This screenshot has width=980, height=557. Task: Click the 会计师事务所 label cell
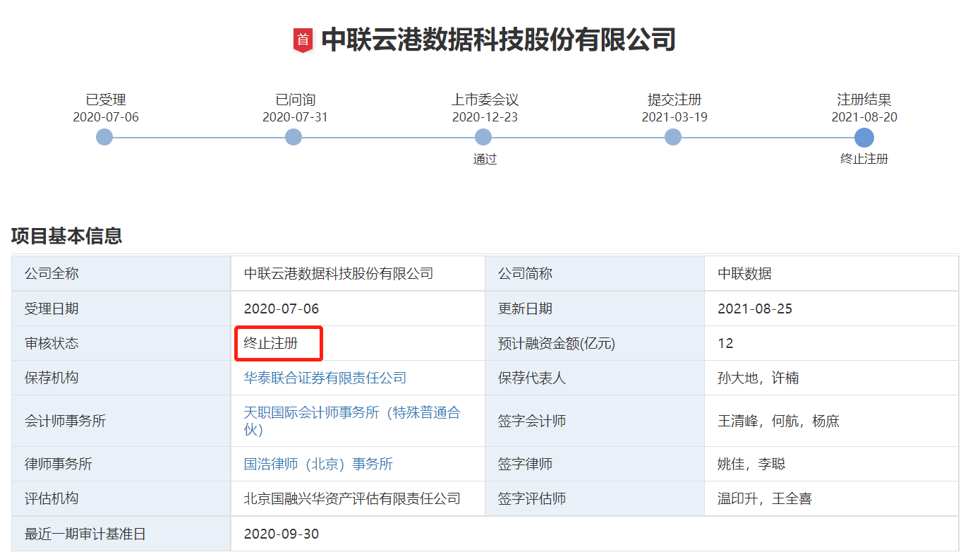[121, 421]
